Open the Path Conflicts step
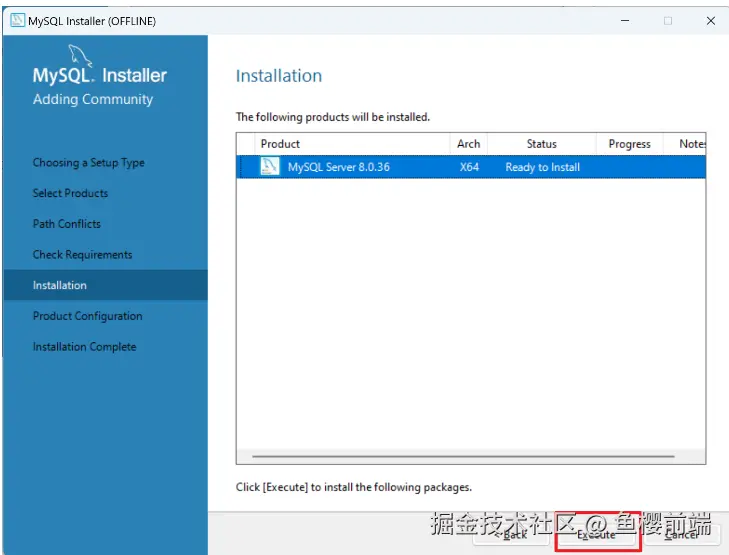The image size is (729, 555). point(66,224)
